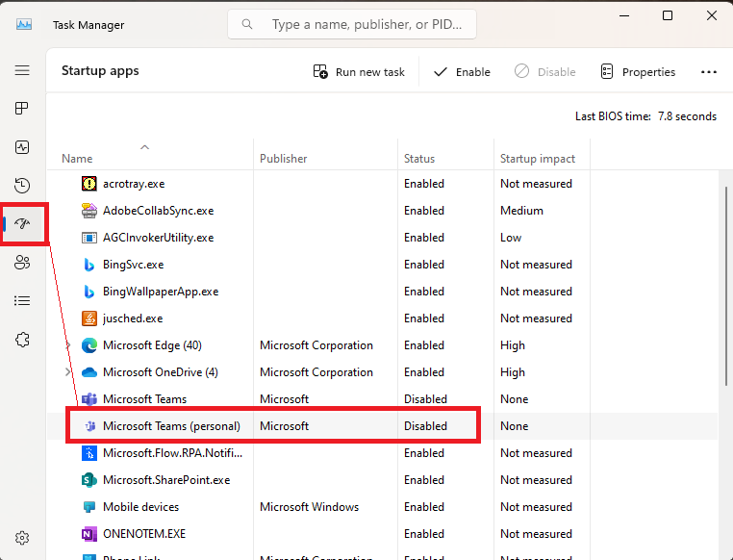This screenshot has width=733, height=560.
Task: Open Properties for the selected app
Action: (638, 72)
